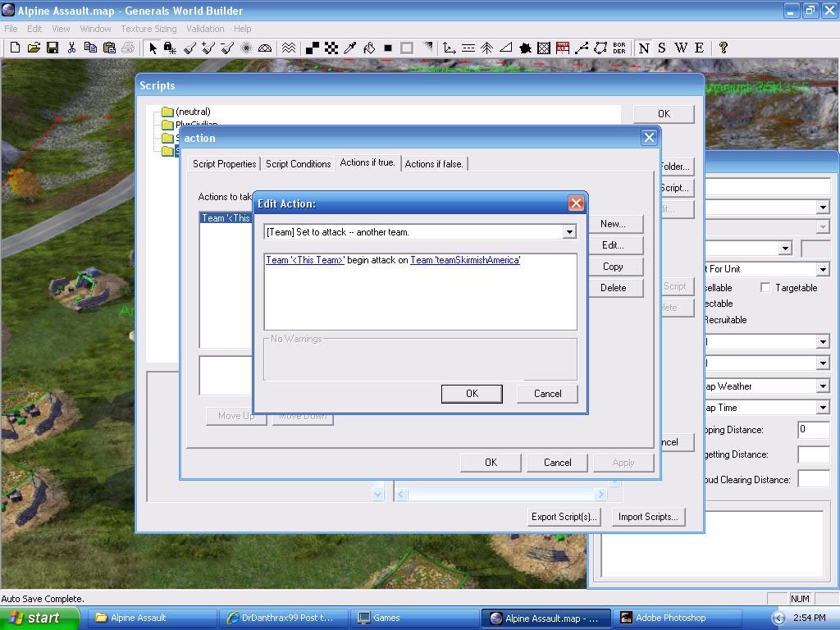Click the yellow question mark help icon
The image size is (840, 630).
tap(724, 48)
